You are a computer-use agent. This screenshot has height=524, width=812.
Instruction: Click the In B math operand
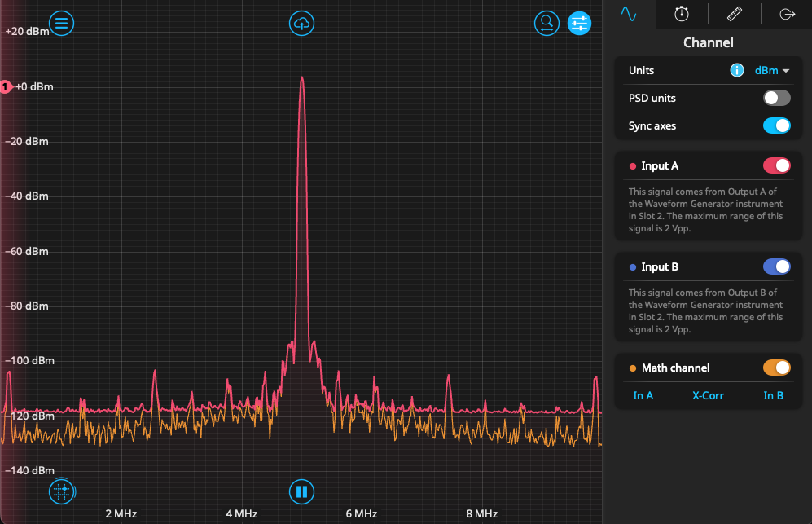click(773, 396)
